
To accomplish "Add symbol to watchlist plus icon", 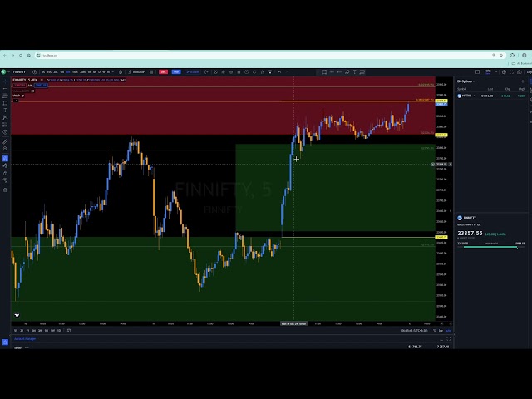I will coord(523,81).
